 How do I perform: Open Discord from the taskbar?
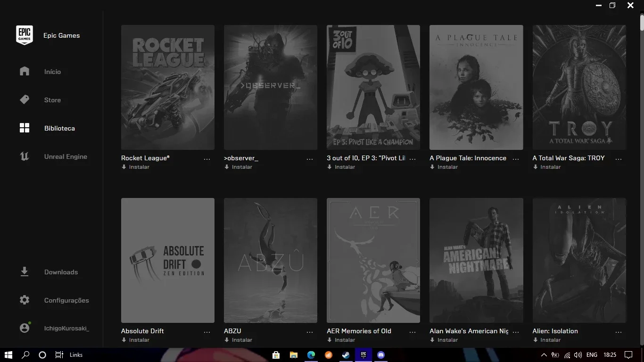(x=381, y=355)
